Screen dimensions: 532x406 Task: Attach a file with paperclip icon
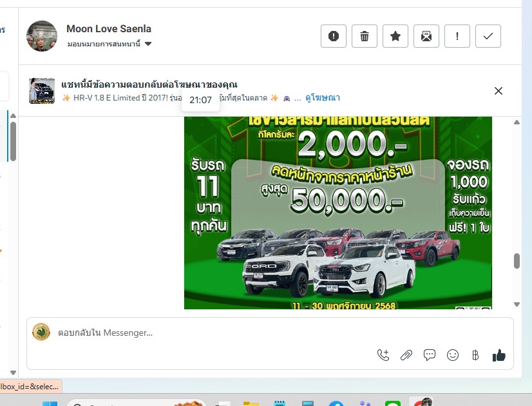[x=406, y=355]
